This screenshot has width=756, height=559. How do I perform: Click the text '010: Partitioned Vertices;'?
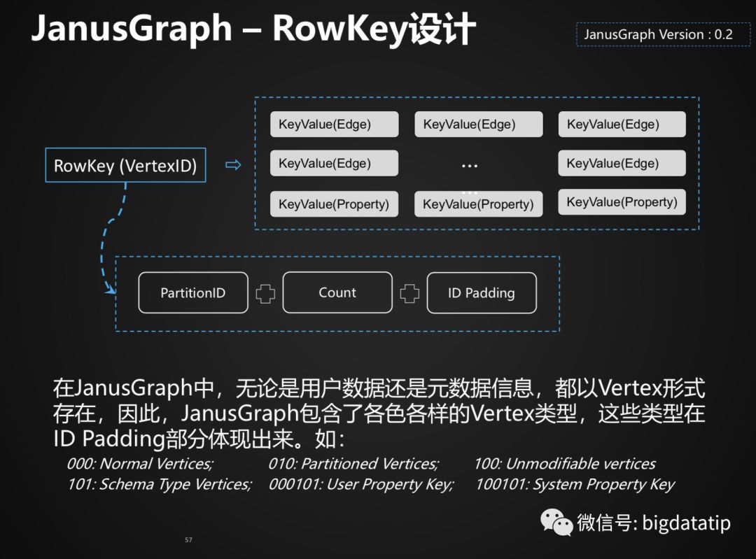click(353, 464)
